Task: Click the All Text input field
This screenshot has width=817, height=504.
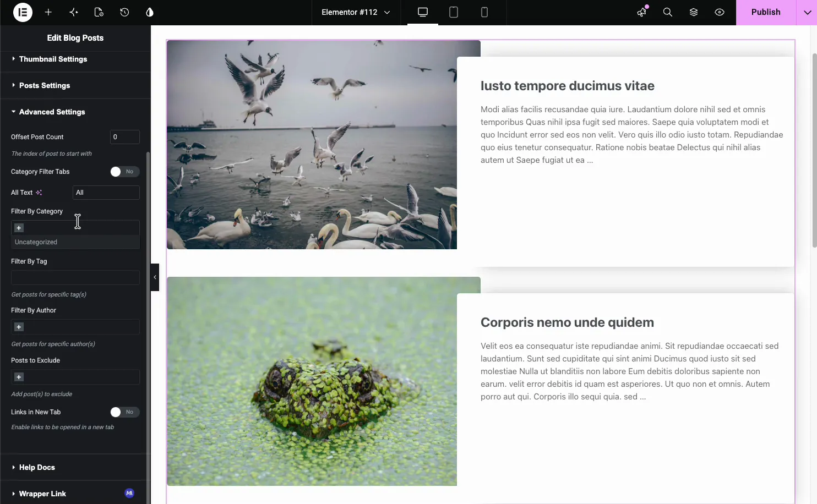Action: click(x=106, y=193)
